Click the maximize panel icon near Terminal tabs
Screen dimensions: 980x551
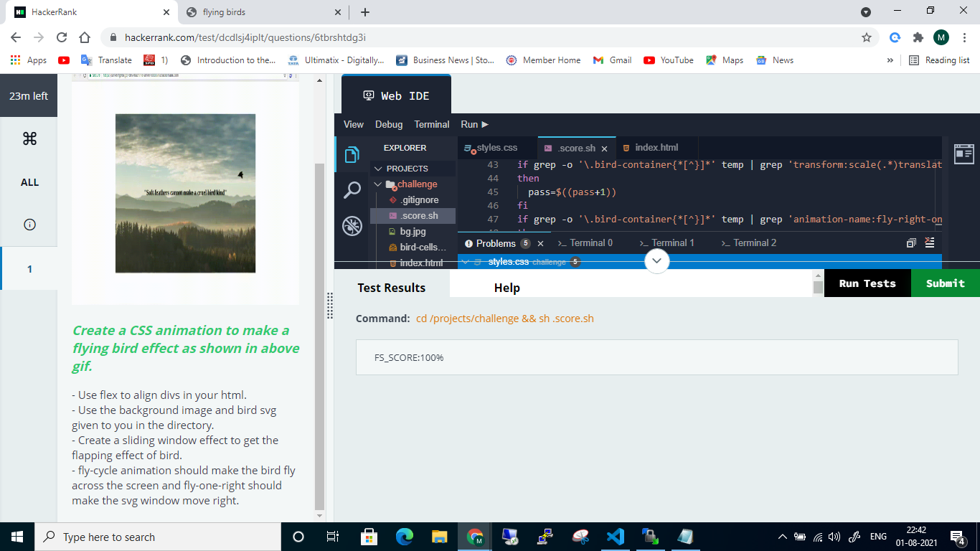pos(911,242)
